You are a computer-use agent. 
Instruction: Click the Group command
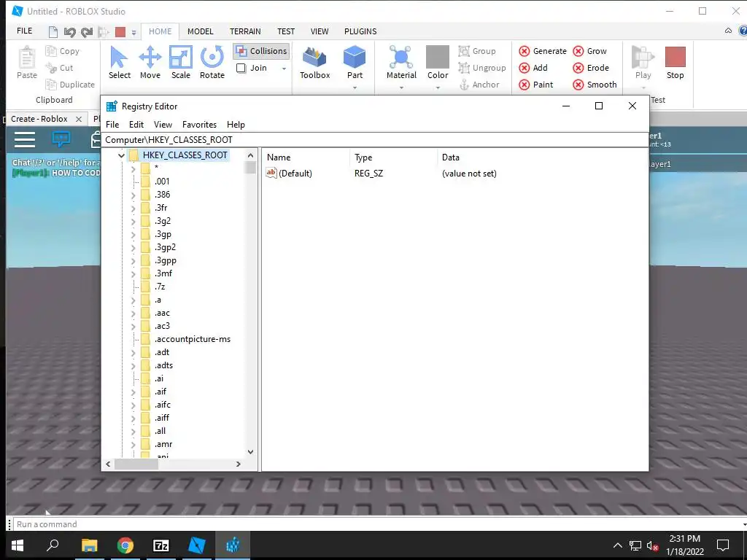pyautogui.click(x=477, y=51)
